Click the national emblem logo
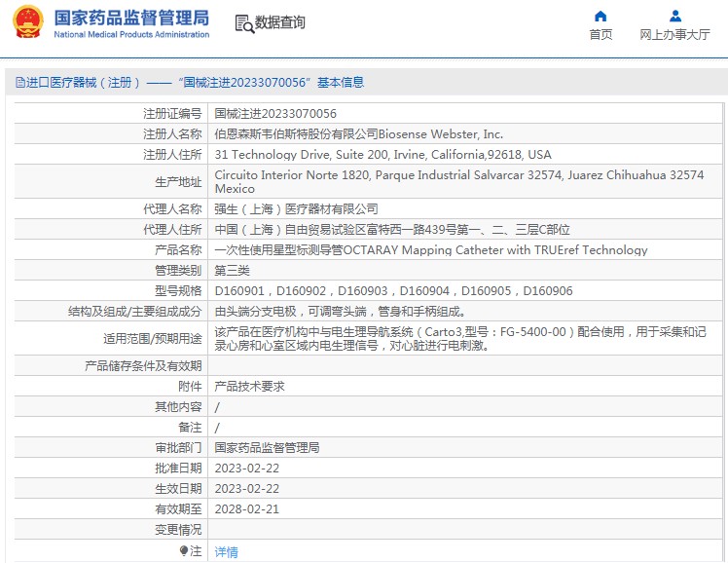This screenshot has width=728, height=563. tap(28, 21)
